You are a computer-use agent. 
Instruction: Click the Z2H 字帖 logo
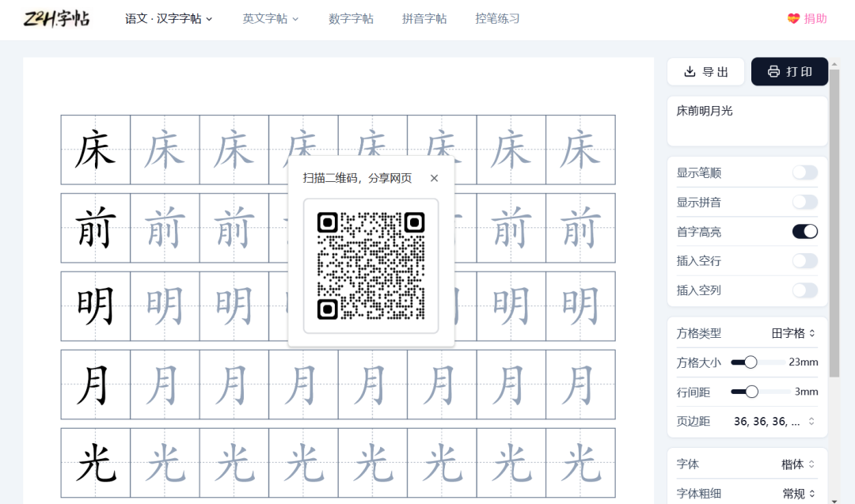tap(58, 19)
